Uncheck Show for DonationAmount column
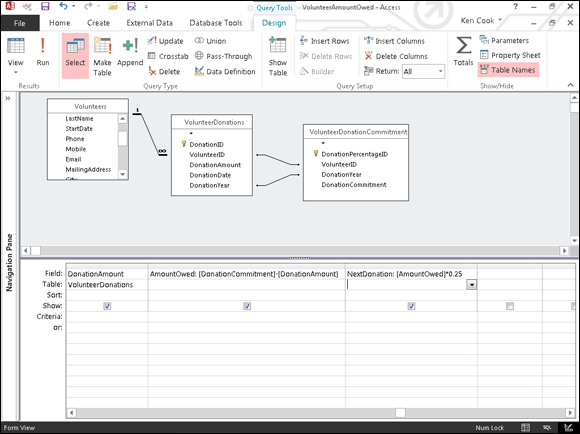The image size is (580, 434). click(x=107, y=306)
